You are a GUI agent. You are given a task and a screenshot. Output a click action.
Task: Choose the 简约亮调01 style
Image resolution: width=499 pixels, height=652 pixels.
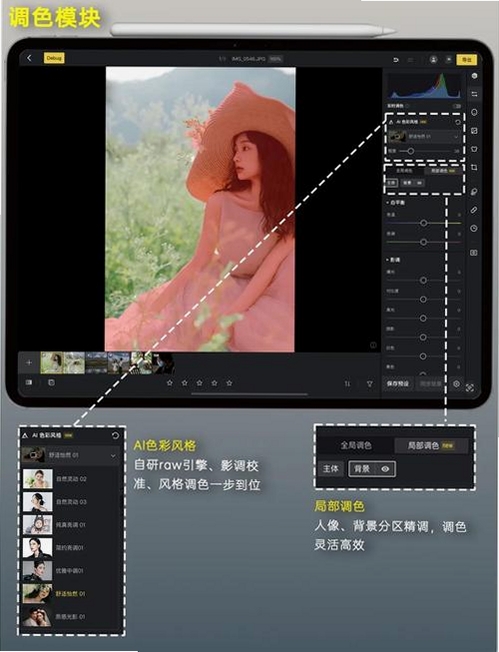(69, 548)
